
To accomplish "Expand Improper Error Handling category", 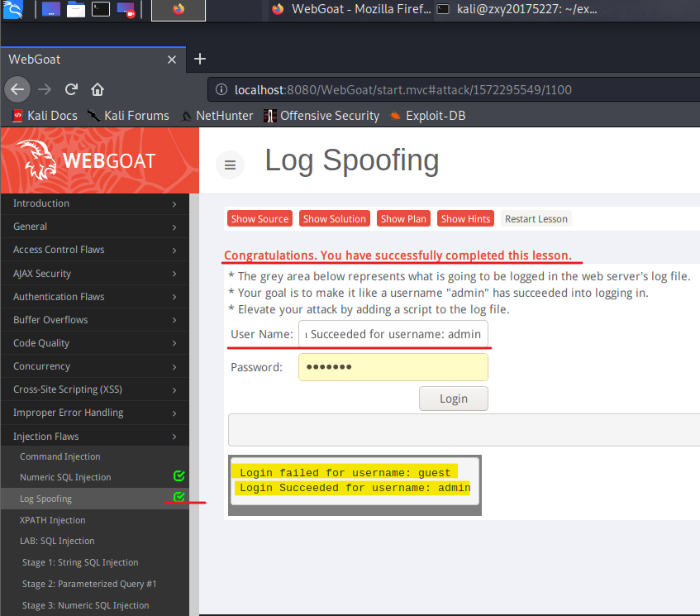I will pyautogui.click(x=95, y=413).
